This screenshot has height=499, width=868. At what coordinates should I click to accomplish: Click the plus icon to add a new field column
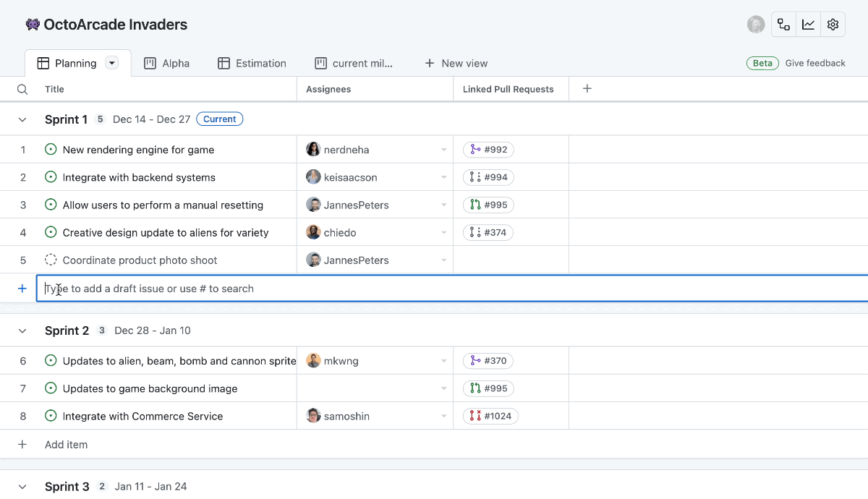tap(587, 88)
